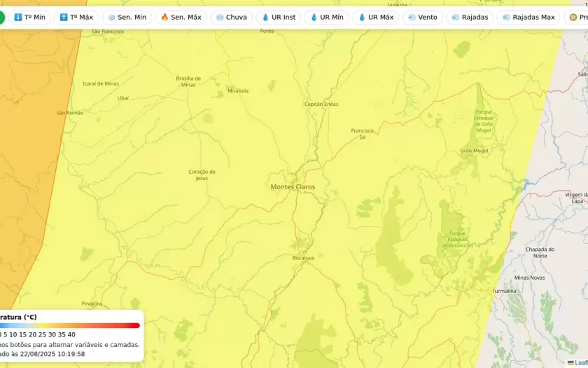Click the Coração de Jesus map label
Screen dimensions: 588x368
coord(202,175)
